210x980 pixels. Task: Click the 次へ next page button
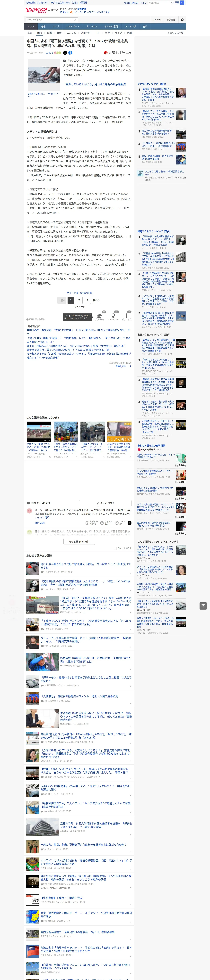pyautogui.click(x=96, y=300)
